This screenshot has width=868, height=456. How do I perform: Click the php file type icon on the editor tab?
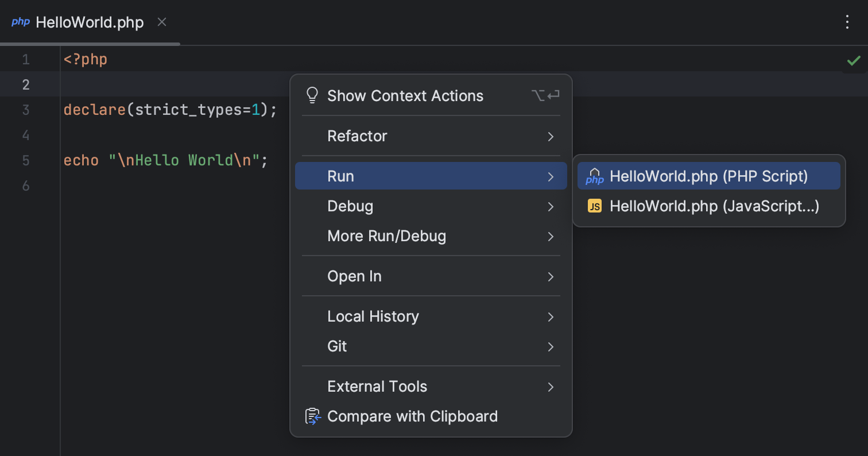pyautogui.click(x=21, y=22)
